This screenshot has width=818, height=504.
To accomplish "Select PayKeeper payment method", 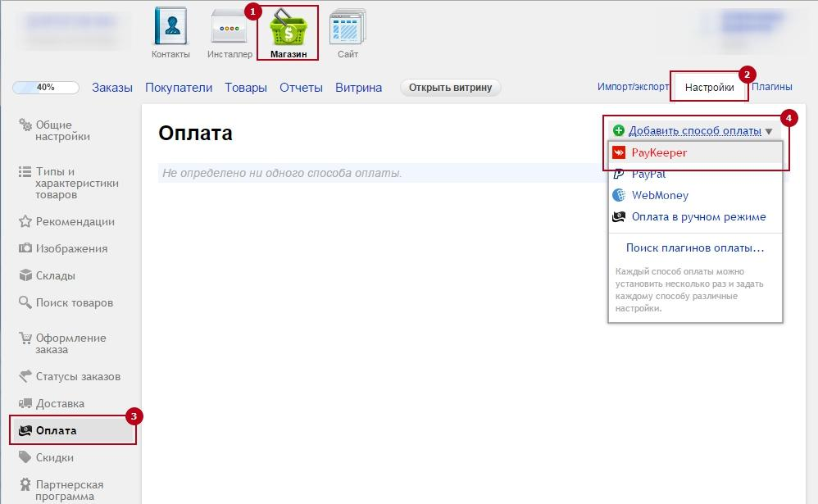I will 659,152.
